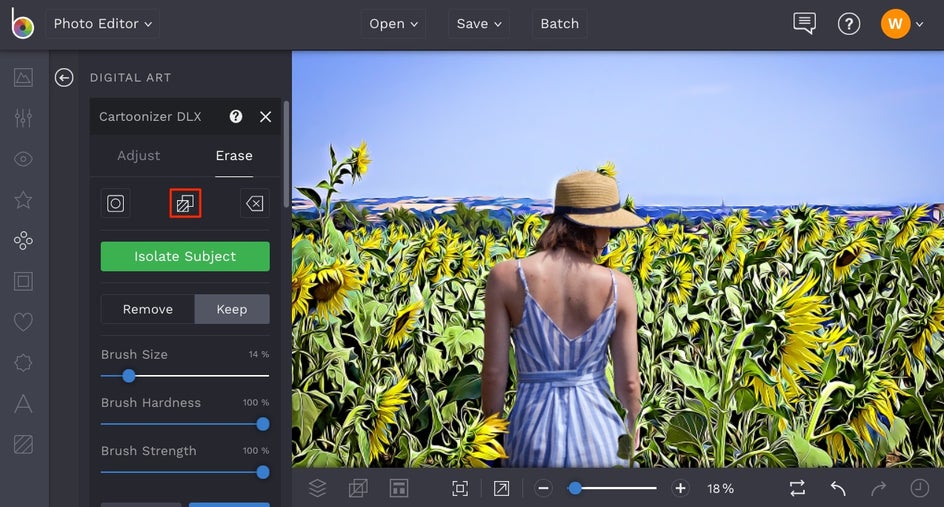The image size is (944, 507).
Task: Click the cartoonized sunflower photo canvas
Action: tap(618, 259)
